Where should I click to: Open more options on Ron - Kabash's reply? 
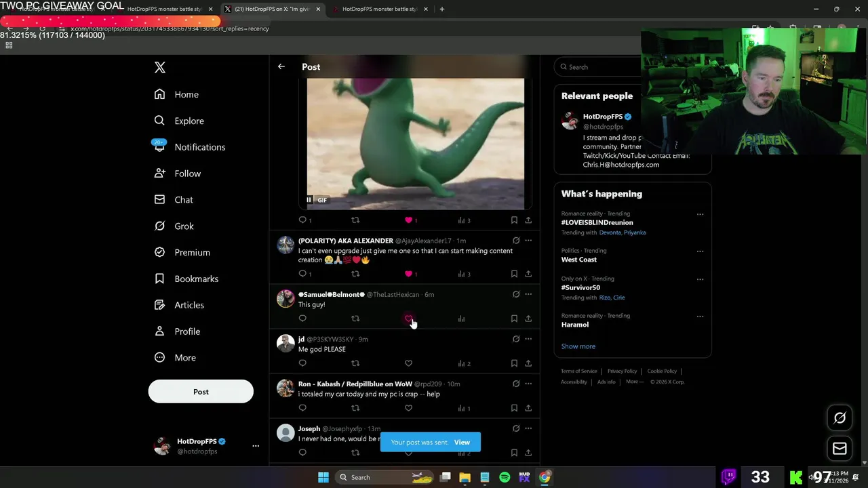click(528, 384)
